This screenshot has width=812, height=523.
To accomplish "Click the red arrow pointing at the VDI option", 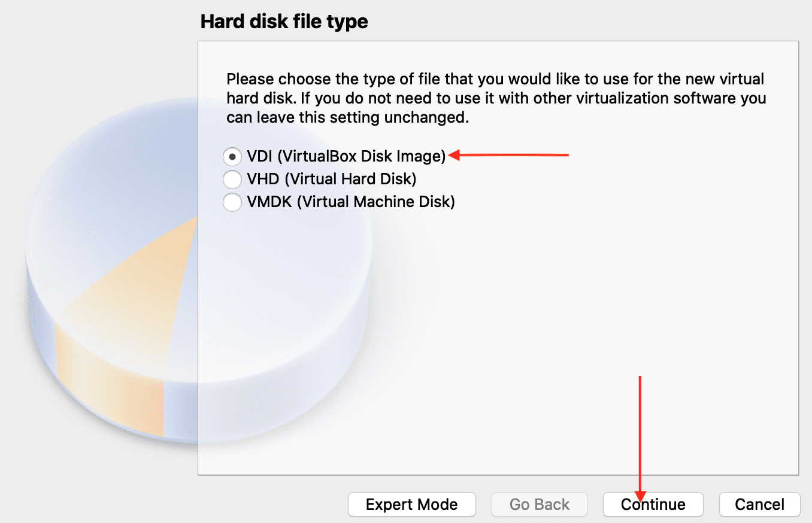I will (x=509, y=156).
